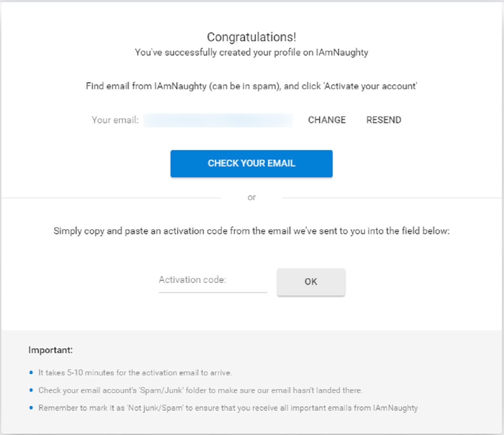Select CHANGE to edit your email
Viewport: 504px width, 435px height.
327,120
